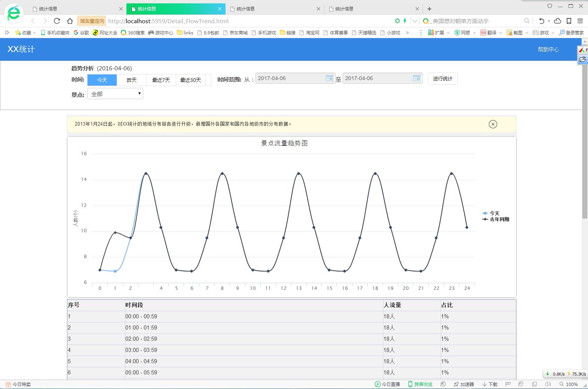Click the lightning speed-mode icon in address bar
Image resolution: width=588 pixels, height=389 pixels.
pos(405,21)
